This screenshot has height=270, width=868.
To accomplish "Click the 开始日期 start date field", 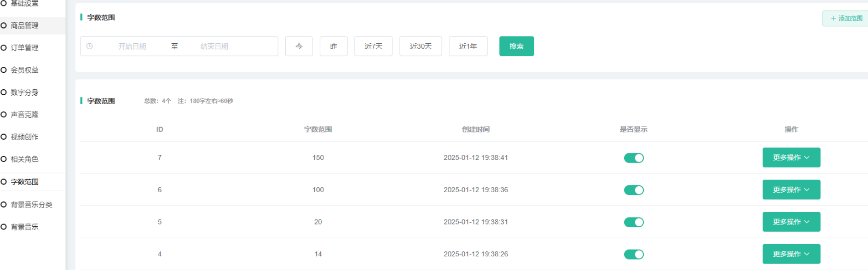I will click(132, 46).
